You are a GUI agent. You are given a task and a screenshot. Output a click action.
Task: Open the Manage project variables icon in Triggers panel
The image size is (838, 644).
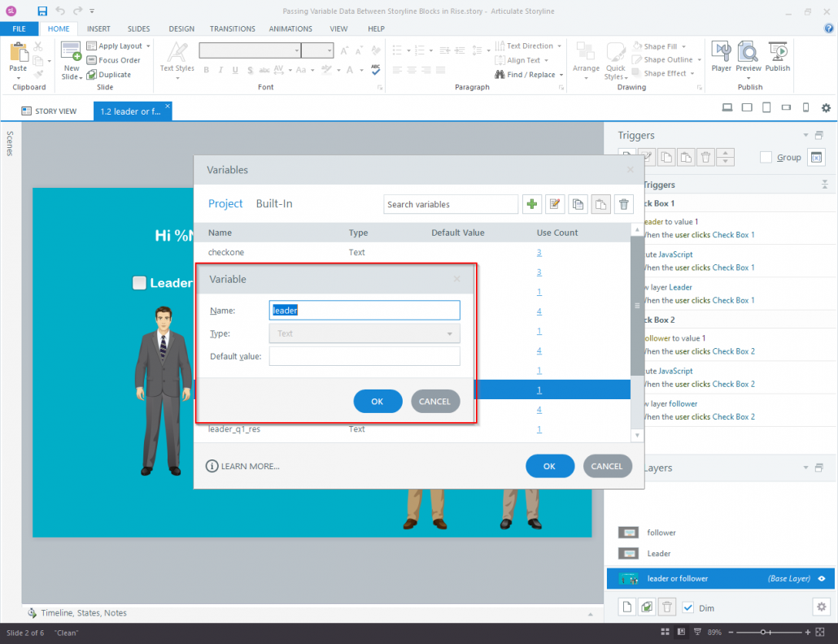click(816, 157)
